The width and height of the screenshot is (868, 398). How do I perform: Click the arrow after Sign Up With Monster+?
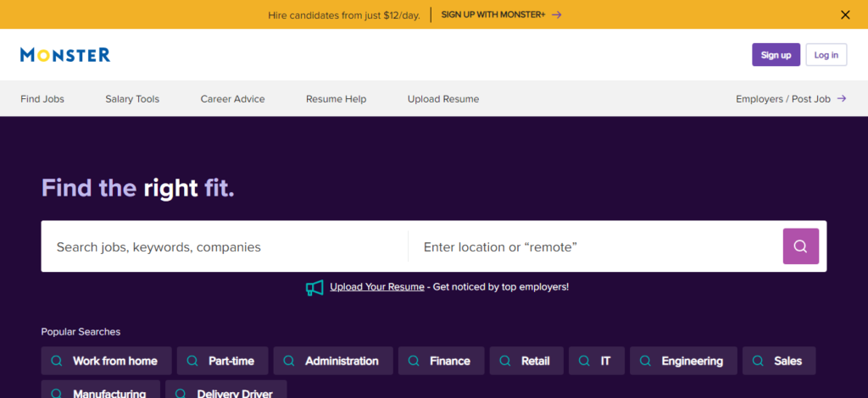click(556, 15)
